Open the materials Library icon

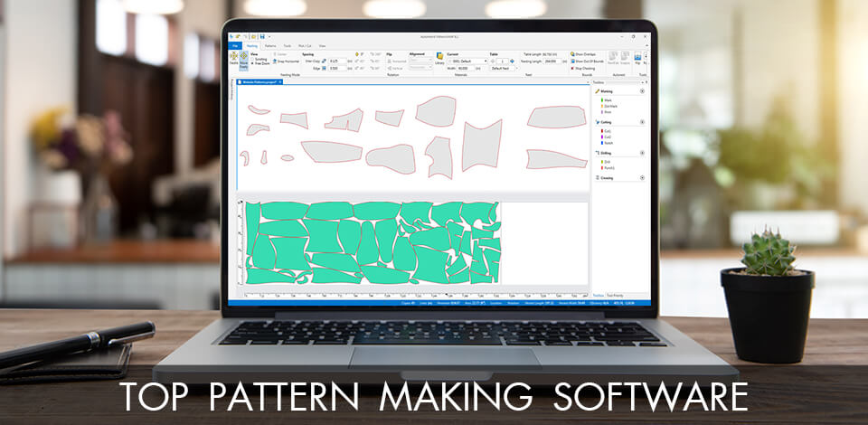[439, 56]
